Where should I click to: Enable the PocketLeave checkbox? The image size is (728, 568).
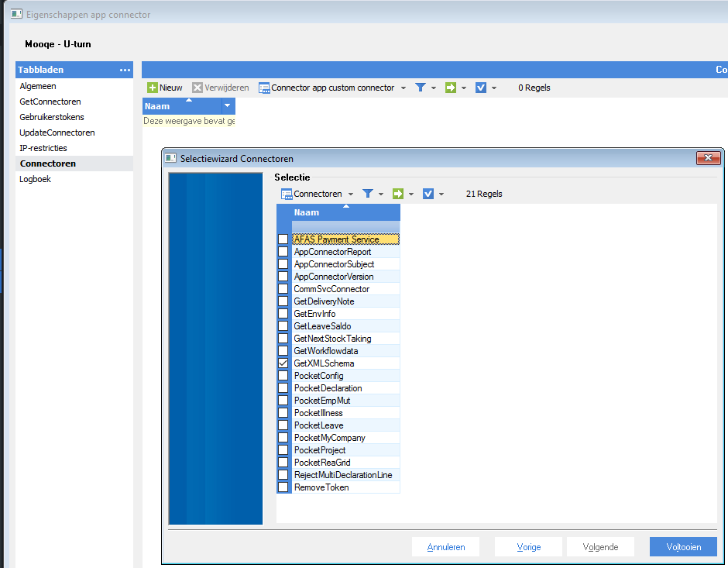[283, 425]
